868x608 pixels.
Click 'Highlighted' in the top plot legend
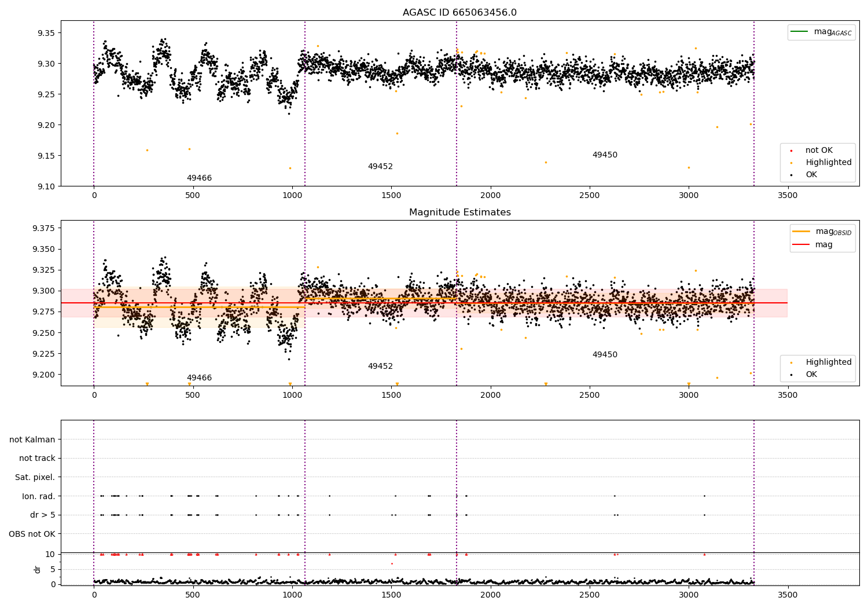coord(829,163)
